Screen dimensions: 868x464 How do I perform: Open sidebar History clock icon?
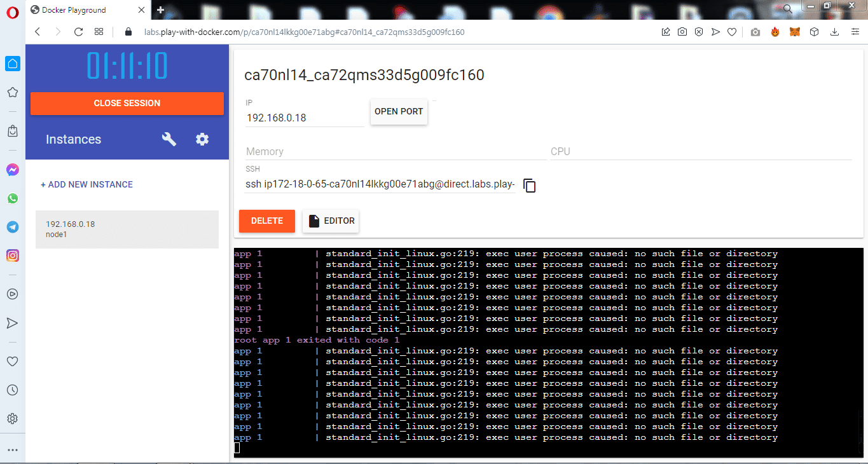pos(12,390)
